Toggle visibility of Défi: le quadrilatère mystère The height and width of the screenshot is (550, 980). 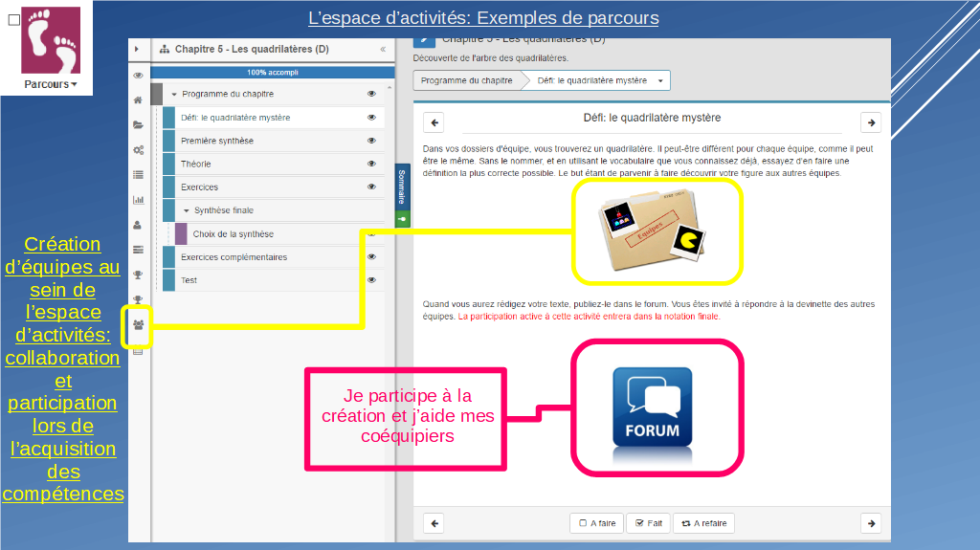372,118
